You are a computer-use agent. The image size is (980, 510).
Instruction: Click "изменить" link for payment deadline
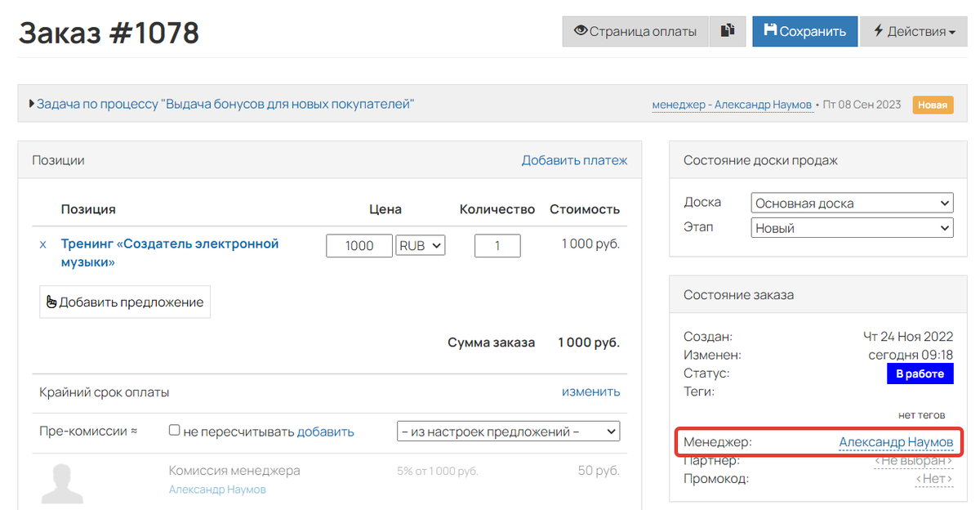[x=590, y=391]
